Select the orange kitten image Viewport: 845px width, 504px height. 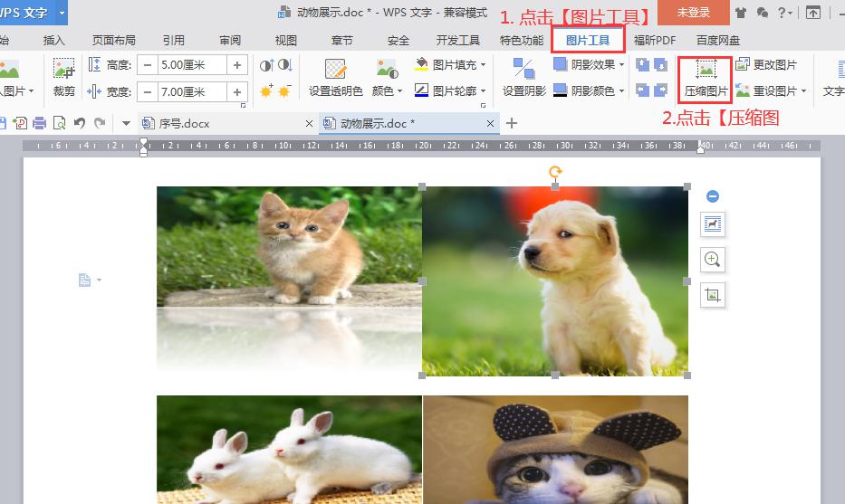(290, 279)
